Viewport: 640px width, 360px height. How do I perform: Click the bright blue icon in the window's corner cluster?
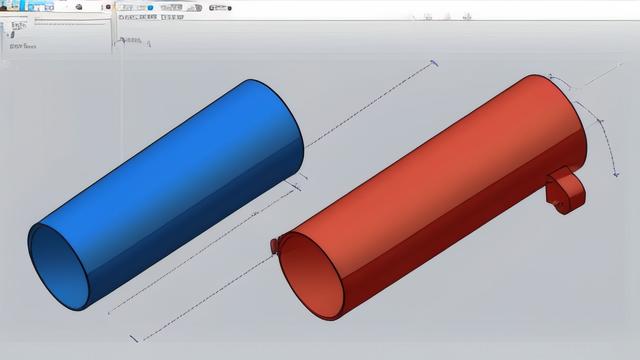coord(22,6)
